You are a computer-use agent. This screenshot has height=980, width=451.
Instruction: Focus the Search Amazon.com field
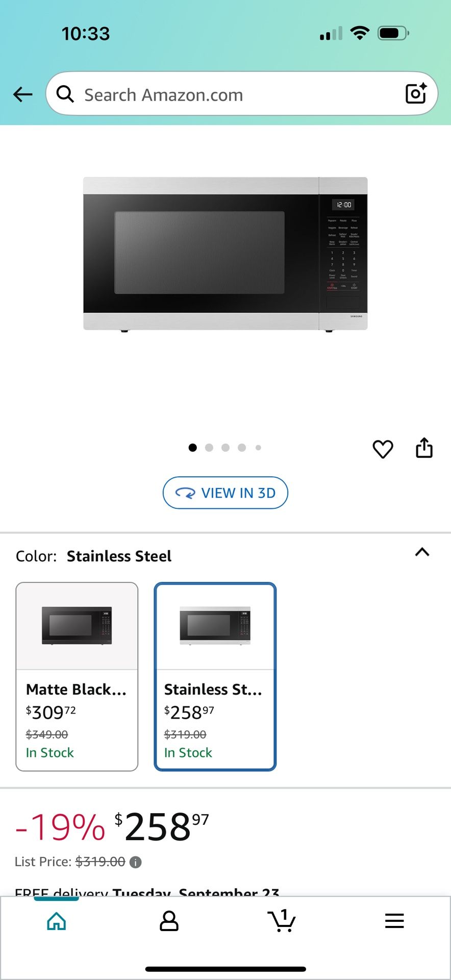(x=230, y=95)
